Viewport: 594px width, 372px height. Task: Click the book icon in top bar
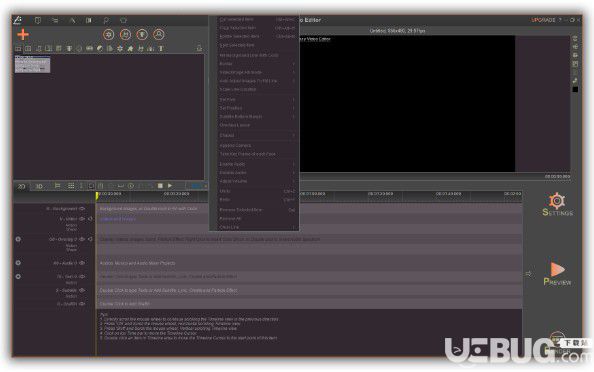click(x=38, y=20)
